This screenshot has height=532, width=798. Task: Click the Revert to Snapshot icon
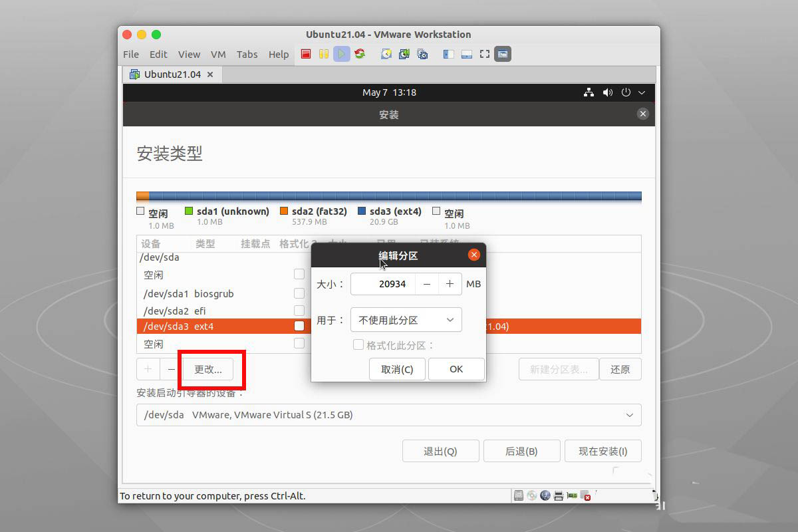[404, 54]
